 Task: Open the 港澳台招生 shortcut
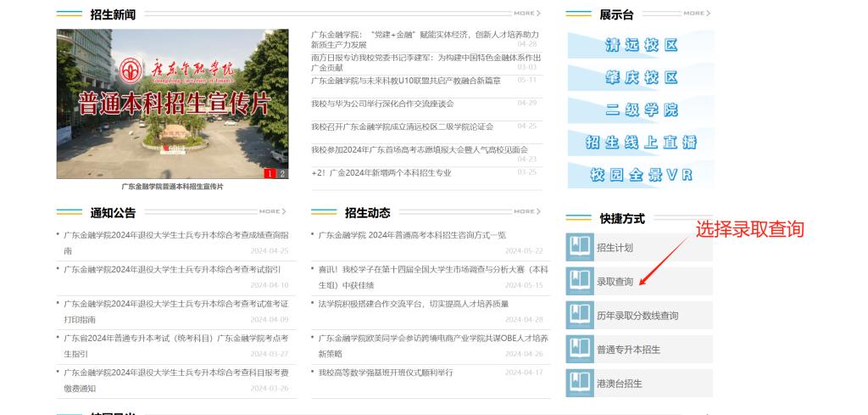tap(639, 383)
